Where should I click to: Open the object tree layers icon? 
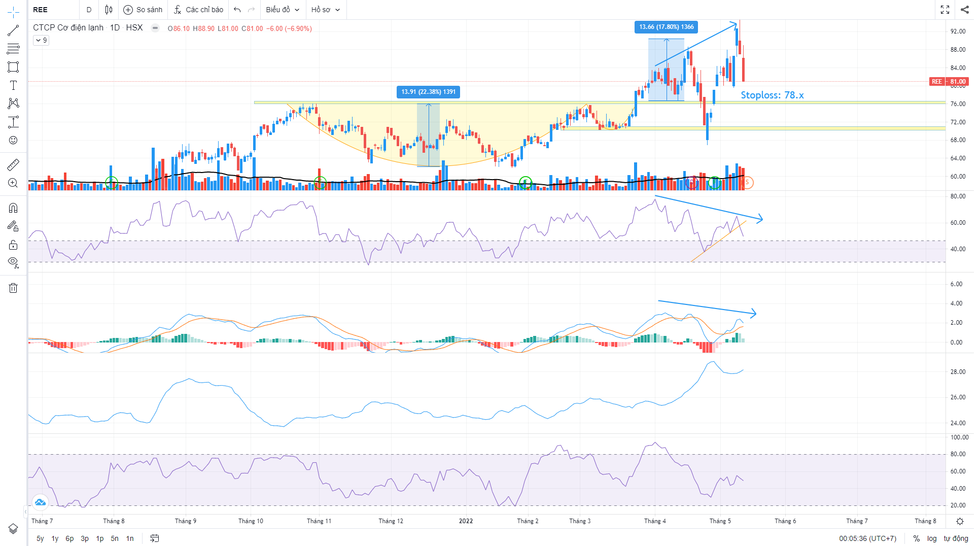(13, 529)
